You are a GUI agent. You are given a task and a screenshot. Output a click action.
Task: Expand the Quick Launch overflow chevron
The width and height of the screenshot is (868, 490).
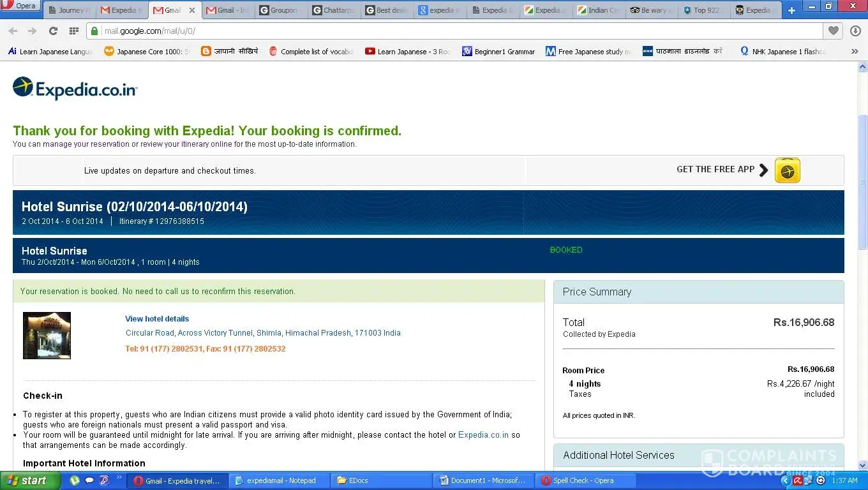point(119,477)
